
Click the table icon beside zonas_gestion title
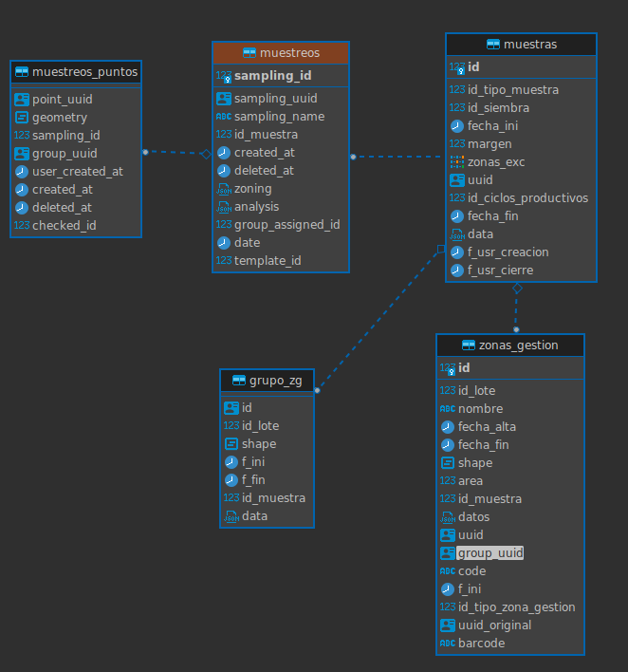[x=469, y=345]
